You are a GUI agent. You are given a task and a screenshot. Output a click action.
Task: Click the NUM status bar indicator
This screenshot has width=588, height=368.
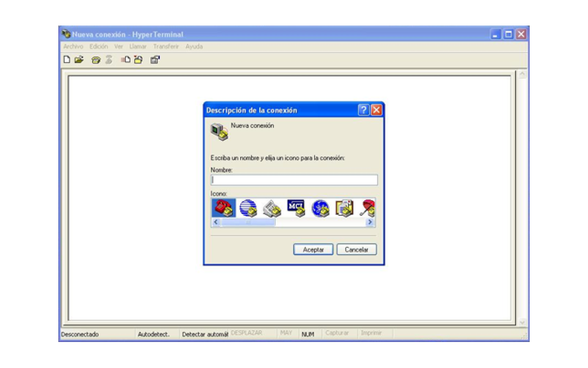[x=308, y=335]
